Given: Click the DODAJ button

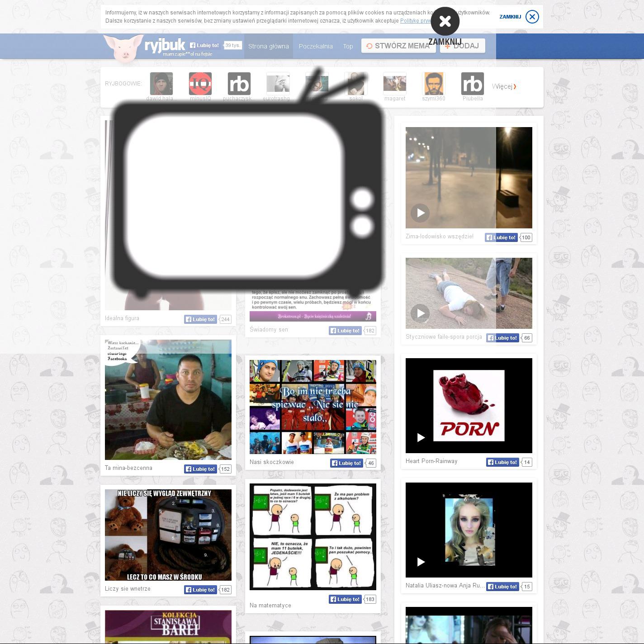Looking at the screenshot, I should pos(462,46).
